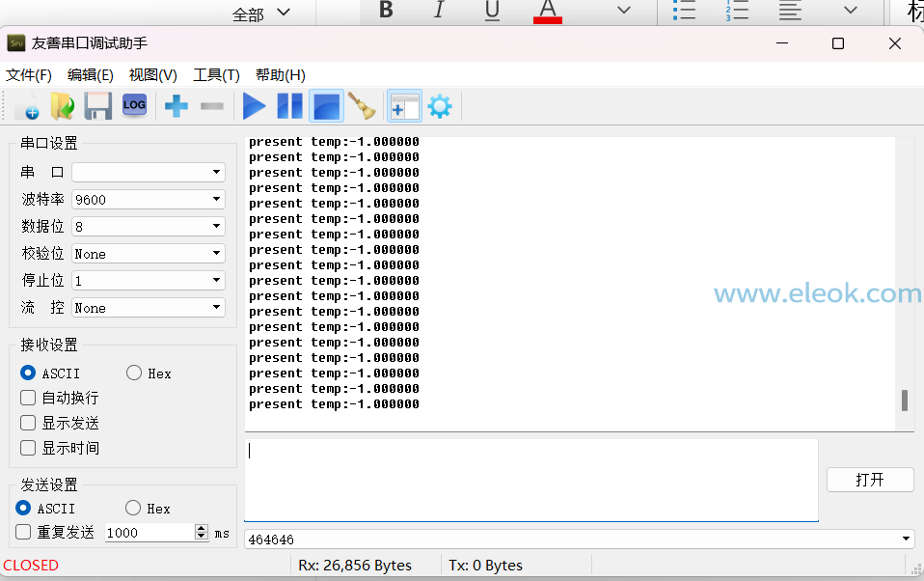
Task: Enable the 自动换行 checkbox
Action: [28, 398]
